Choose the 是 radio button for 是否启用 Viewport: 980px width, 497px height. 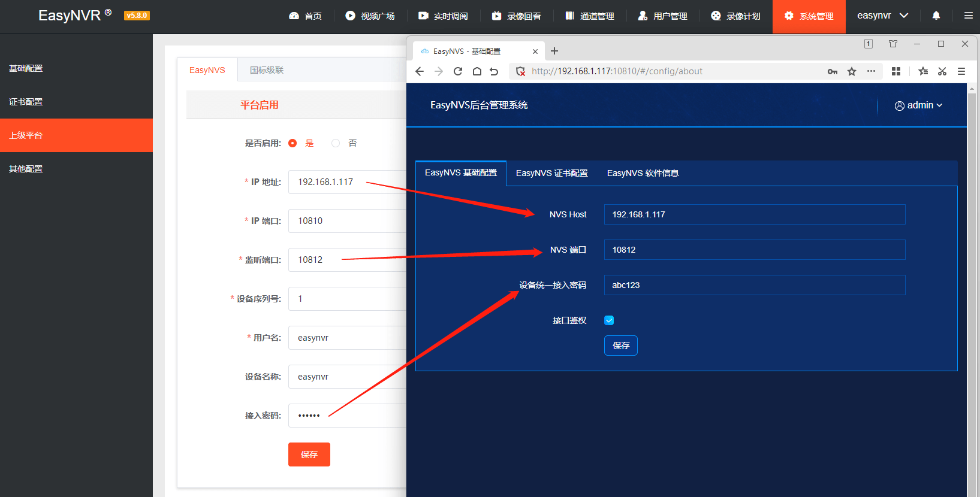click(x=293, y=143)
